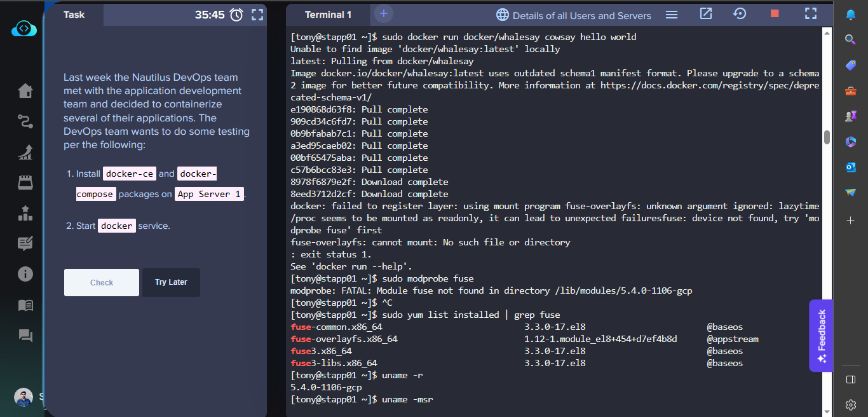Open the book documentation icon
The image size is (868, 417).
tap(25, 305)
